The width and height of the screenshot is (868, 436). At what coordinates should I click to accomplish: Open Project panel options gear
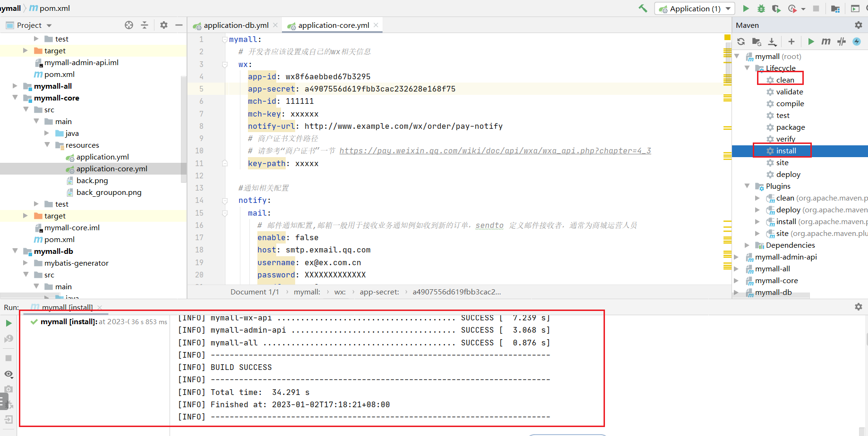pos(164,25)
